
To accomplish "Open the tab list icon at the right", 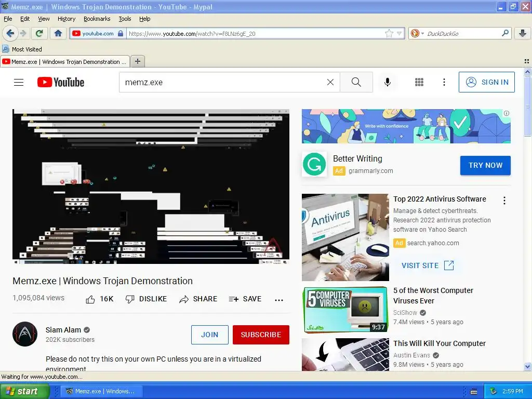I will click(x=527, y=61).
